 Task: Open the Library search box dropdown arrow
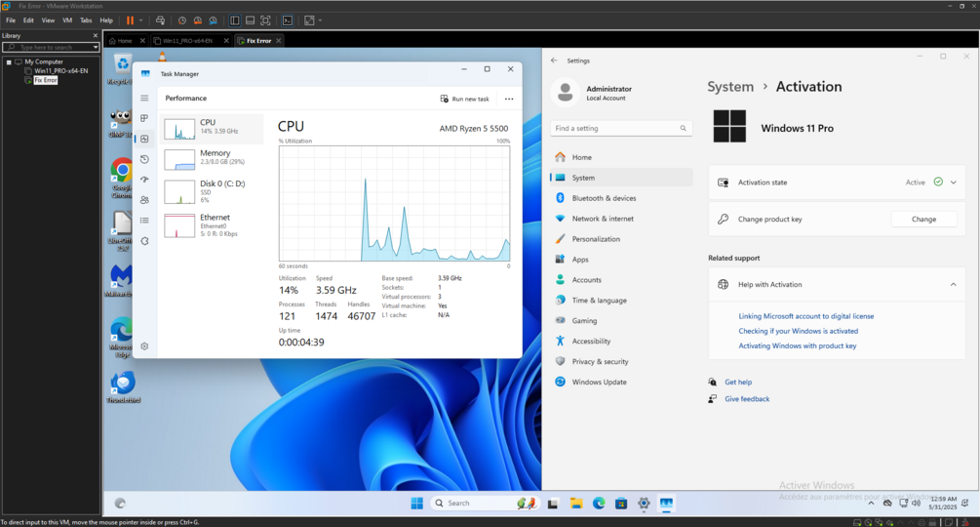(95, 48)
